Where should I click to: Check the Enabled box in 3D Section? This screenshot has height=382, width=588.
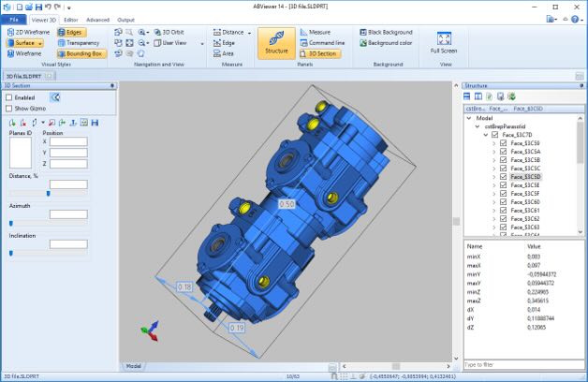click(9, 96)
